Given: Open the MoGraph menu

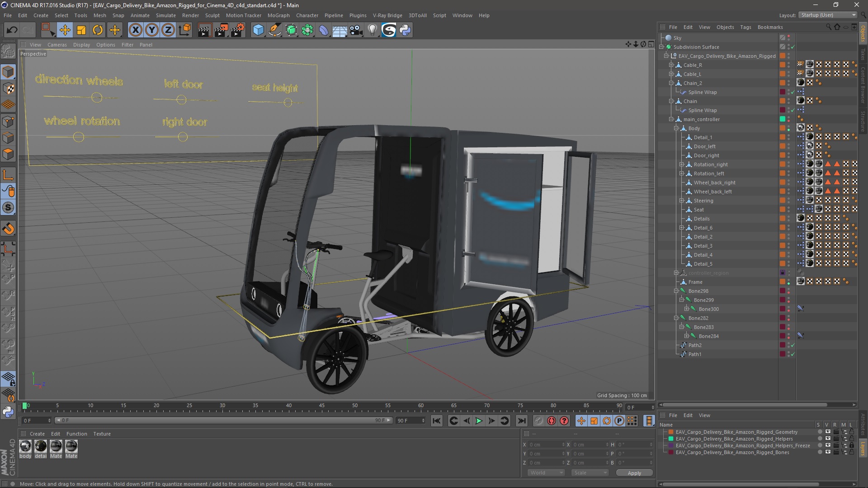Looking at the screenshot, I should tap(278, 15).
